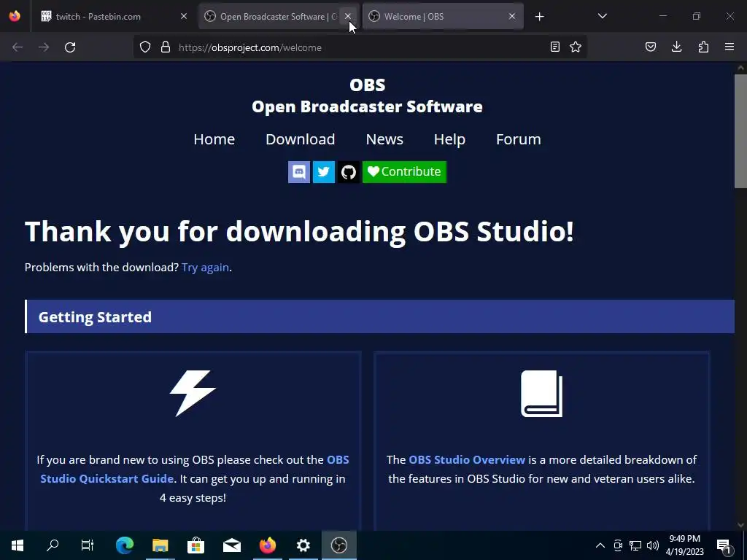747x560 pixels.
Task: Open Microsoft Store from taskbar
Action: coord(196,545)
